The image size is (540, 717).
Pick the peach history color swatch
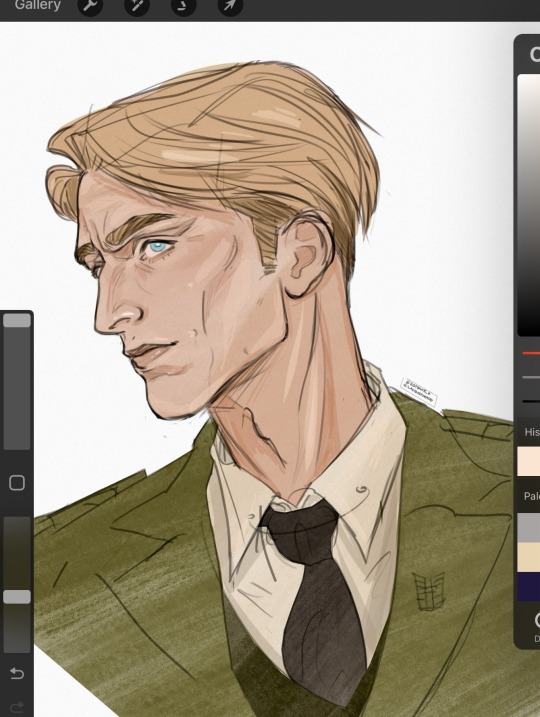(x=529, y=461)
